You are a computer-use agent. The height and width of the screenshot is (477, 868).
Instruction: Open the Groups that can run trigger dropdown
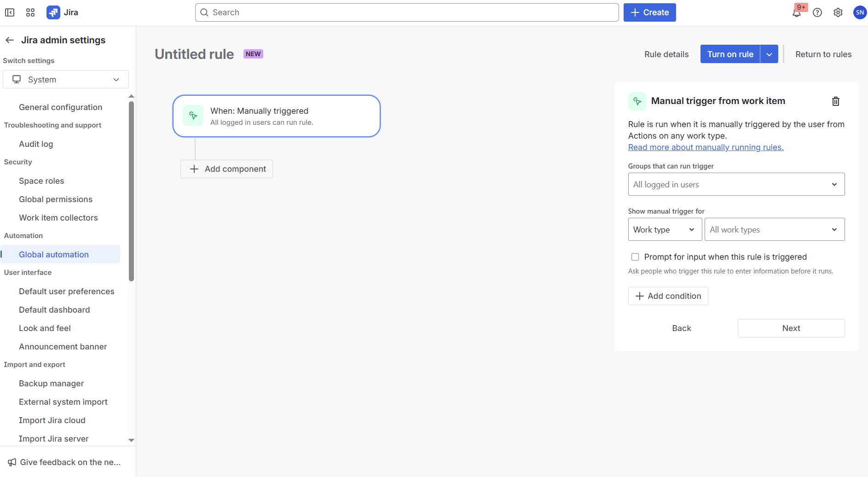tap(736, 184)
